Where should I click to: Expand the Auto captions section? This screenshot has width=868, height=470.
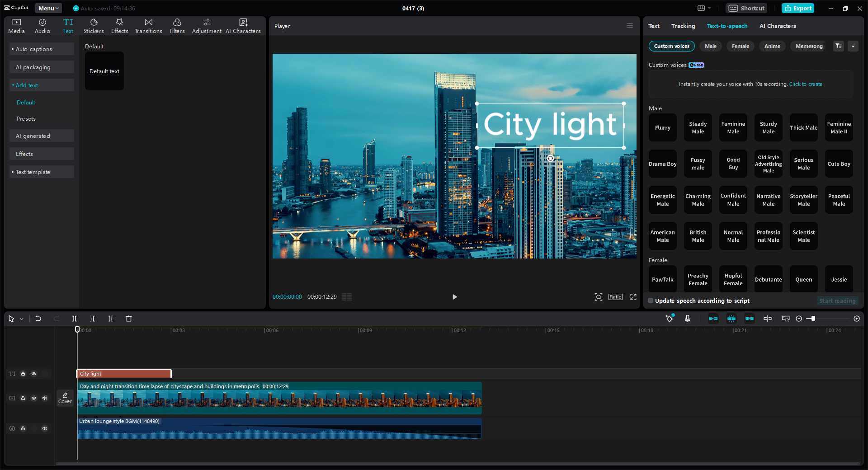point(34,49)
